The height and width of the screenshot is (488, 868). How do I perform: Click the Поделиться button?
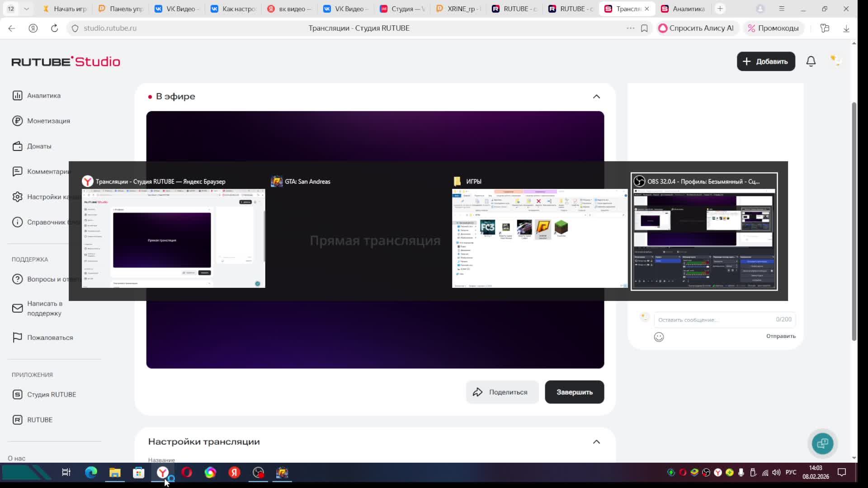pos(502,392)
